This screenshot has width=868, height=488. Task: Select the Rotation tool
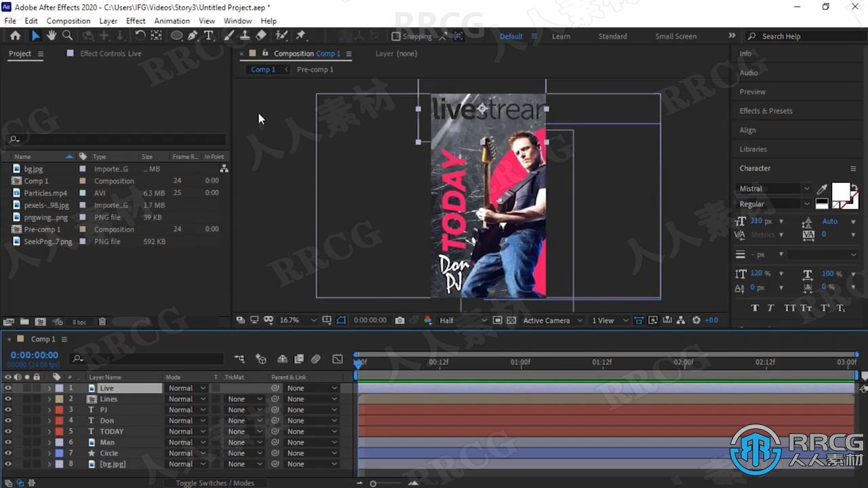click(140, 35)
